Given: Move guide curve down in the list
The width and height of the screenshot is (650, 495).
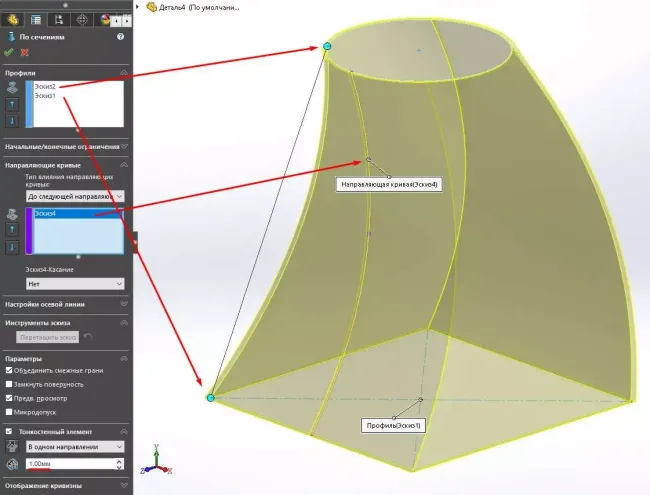Looking at the screenshot, I should point(12,248).
